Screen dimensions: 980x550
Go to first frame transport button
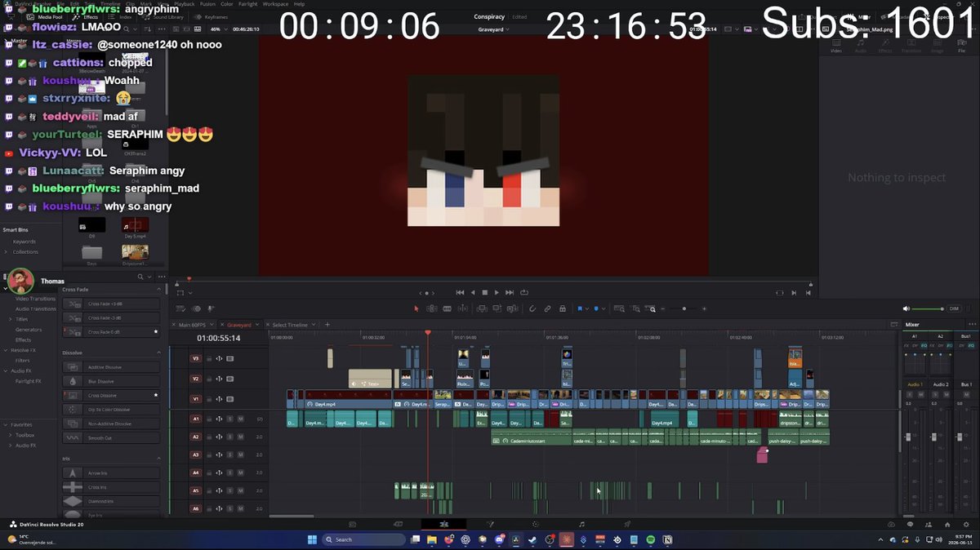460,292
